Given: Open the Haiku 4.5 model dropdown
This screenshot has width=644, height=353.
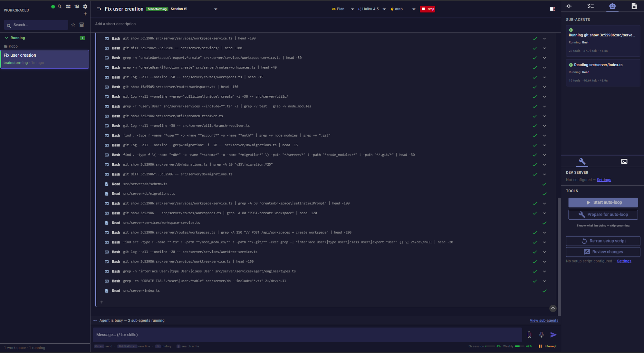Looking at the screenshot, I should (371, 9).
